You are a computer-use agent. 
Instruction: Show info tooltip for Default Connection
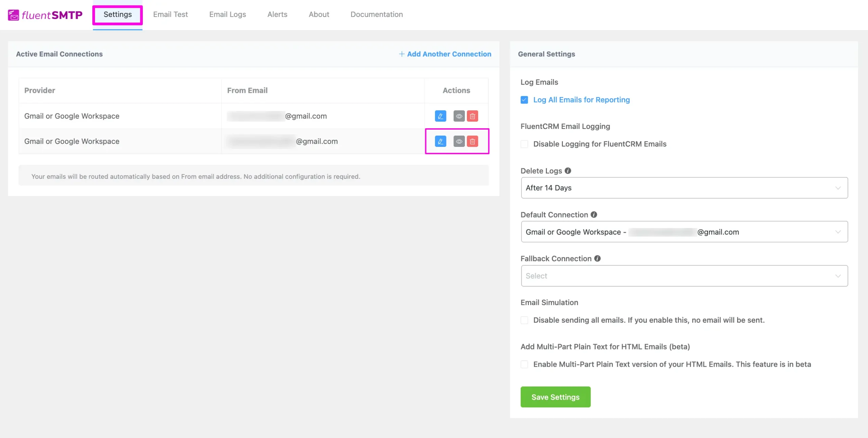click(x=594, y=214)
